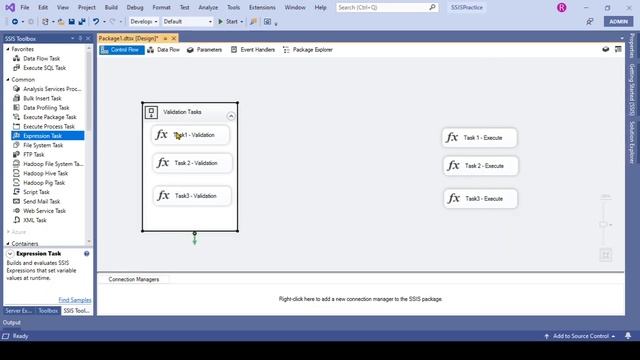The height and width of the screenshot is (360, 640).
Task: Open the Solution Explorer side tab
Action: [x=632, y=142]
